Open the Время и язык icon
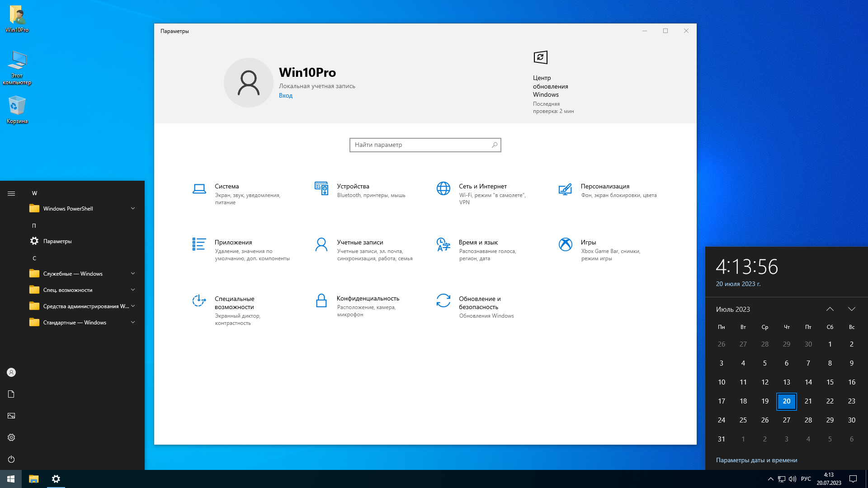 coord(443,244)
